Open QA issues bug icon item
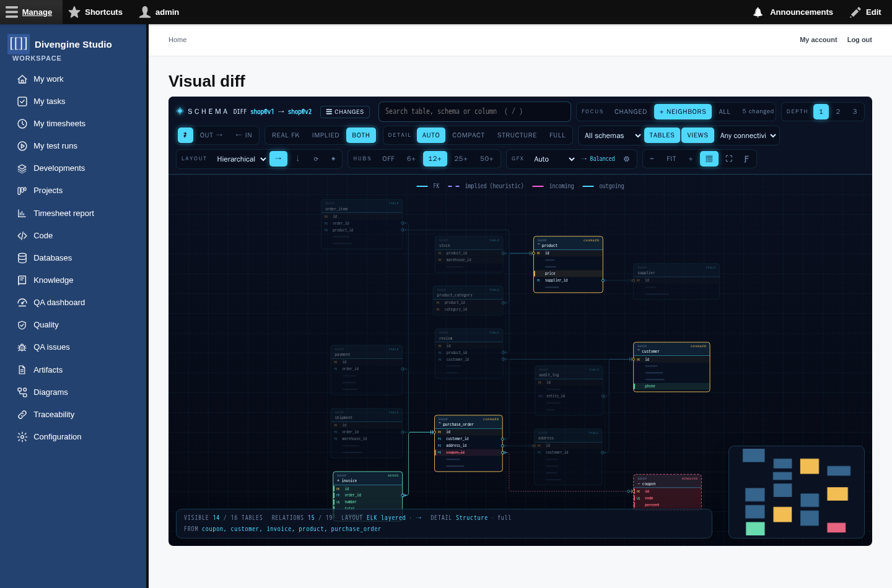The width and height of the screenshot is (892, 588). pyautogui.click(x=51, y=347)
